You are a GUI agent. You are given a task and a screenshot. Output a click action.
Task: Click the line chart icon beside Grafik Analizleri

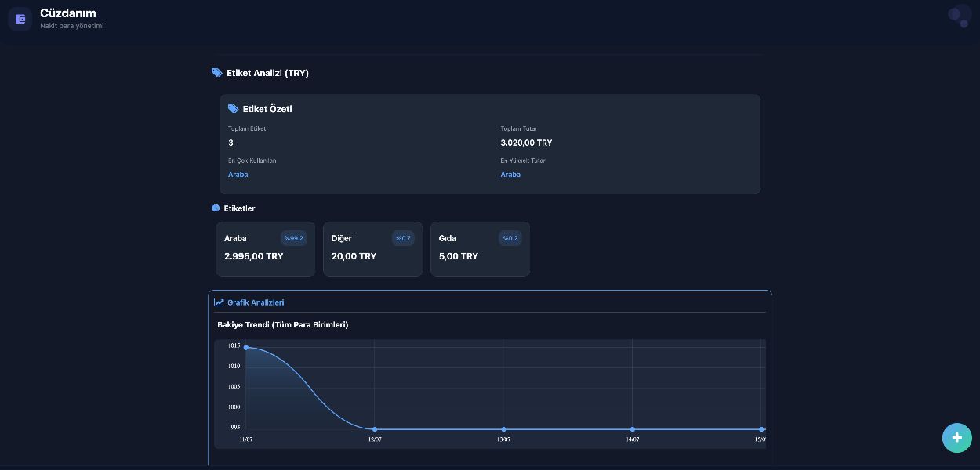tap(220, 302)
